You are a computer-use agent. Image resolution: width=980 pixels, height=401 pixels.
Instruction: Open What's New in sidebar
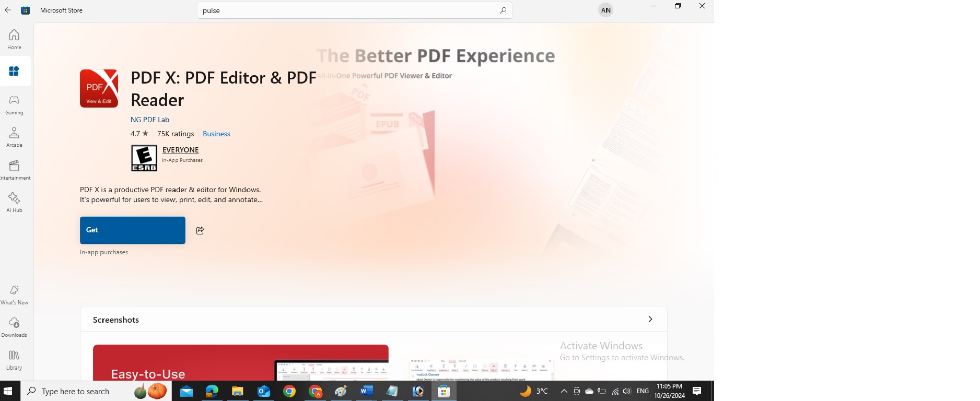14,295
